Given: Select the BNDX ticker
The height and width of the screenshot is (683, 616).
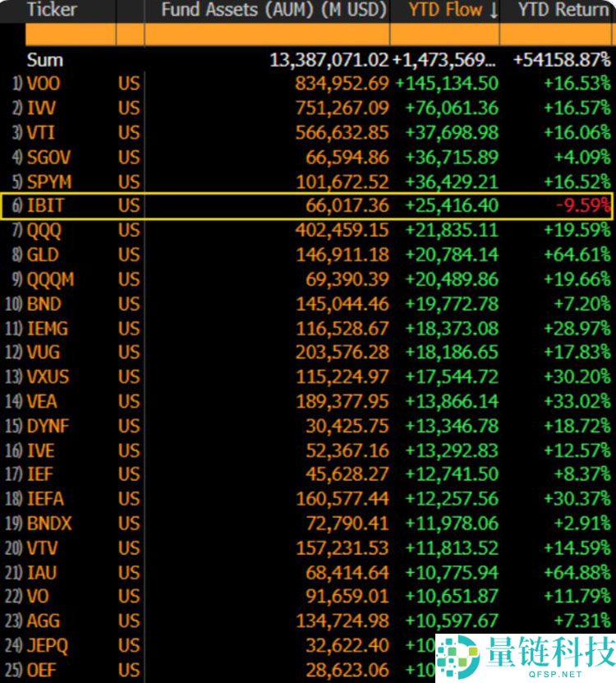Looking at the screenshot, I should pyautogui.click(x=49, y=523).
